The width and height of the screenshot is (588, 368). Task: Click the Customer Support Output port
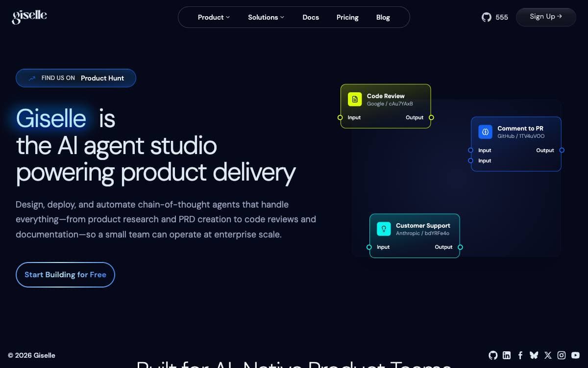coord(460,247)
